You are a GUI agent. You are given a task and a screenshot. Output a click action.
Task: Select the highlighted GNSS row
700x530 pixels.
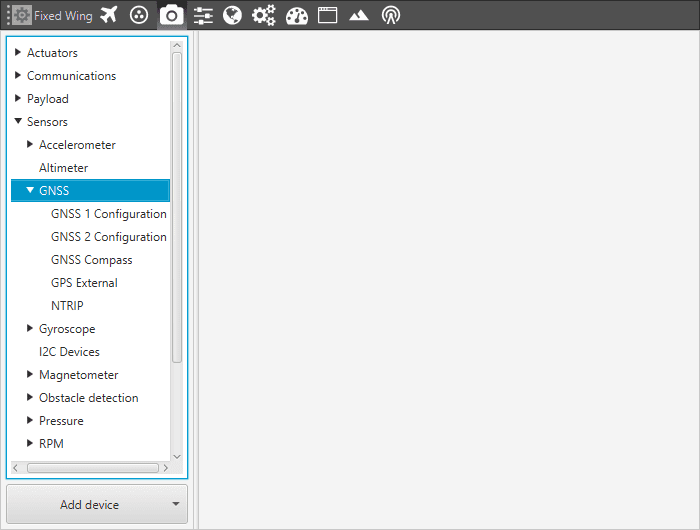coord(90,191)
